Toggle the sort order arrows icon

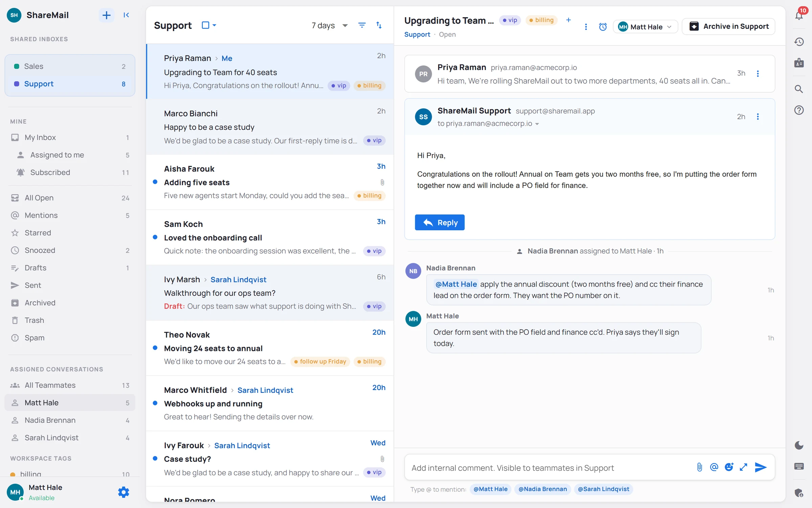coord(379,25)
